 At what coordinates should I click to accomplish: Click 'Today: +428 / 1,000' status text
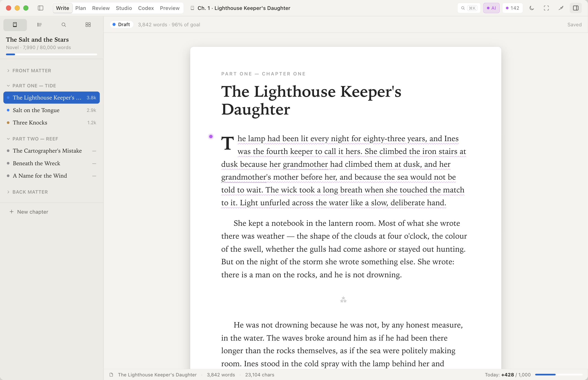coord(508,375)
